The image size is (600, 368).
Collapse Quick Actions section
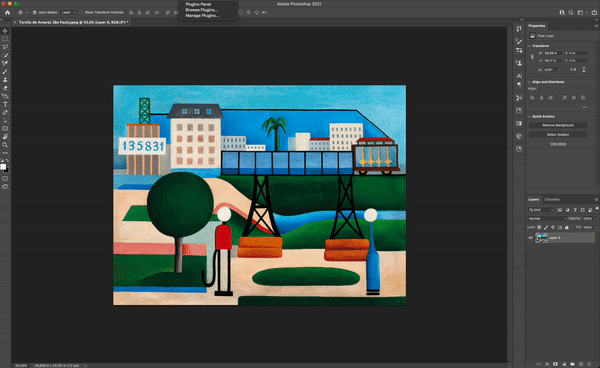[x=530, y=116]
